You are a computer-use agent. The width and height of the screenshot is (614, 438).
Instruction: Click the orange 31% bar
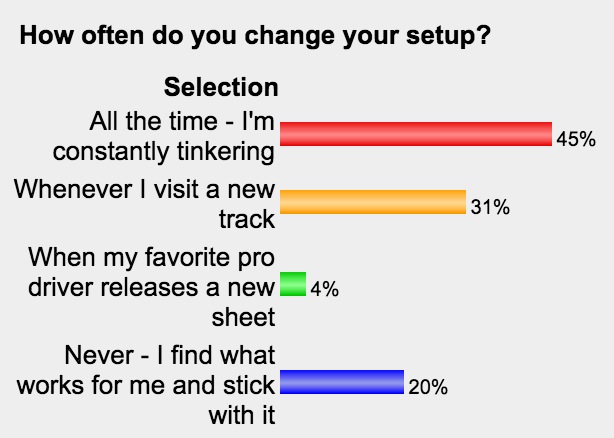373,202
